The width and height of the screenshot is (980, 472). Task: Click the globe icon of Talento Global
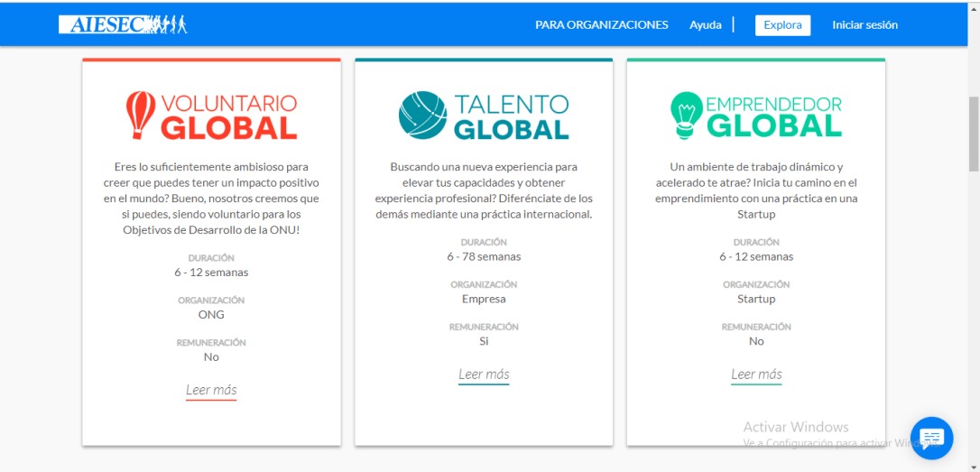pyautogui.click(x=422, y=115)
